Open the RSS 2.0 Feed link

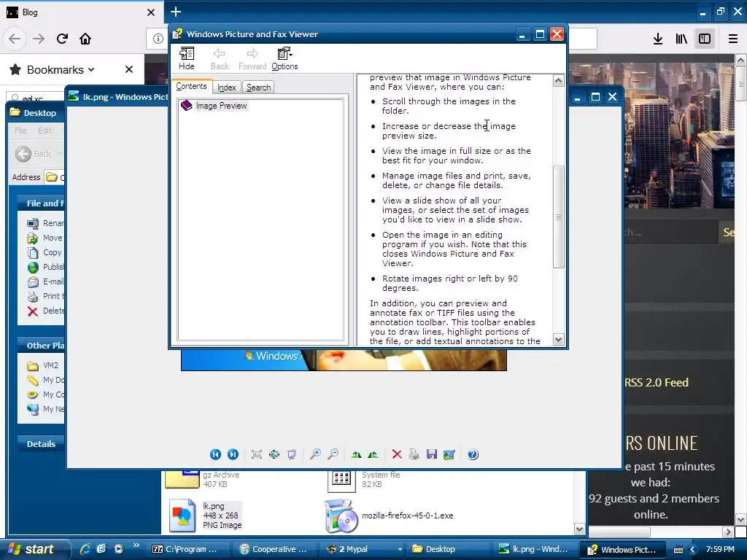coord(657,382)
